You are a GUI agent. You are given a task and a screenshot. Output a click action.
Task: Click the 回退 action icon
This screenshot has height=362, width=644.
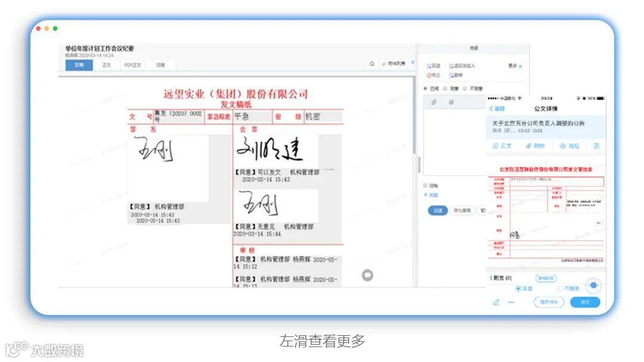tap(434, 66)
